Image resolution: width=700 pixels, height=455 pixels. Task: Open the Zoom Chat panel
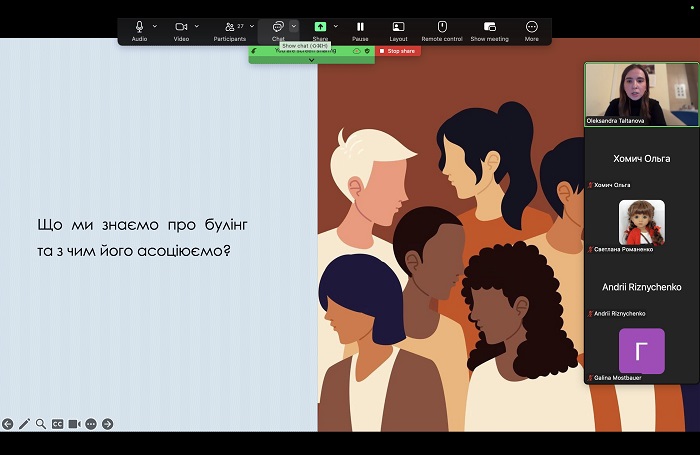[x=278, y=27]
